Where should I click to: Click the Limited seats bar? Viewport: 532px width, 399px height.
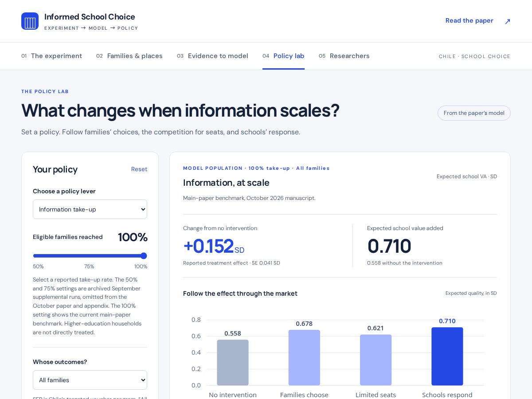[376, 360]
